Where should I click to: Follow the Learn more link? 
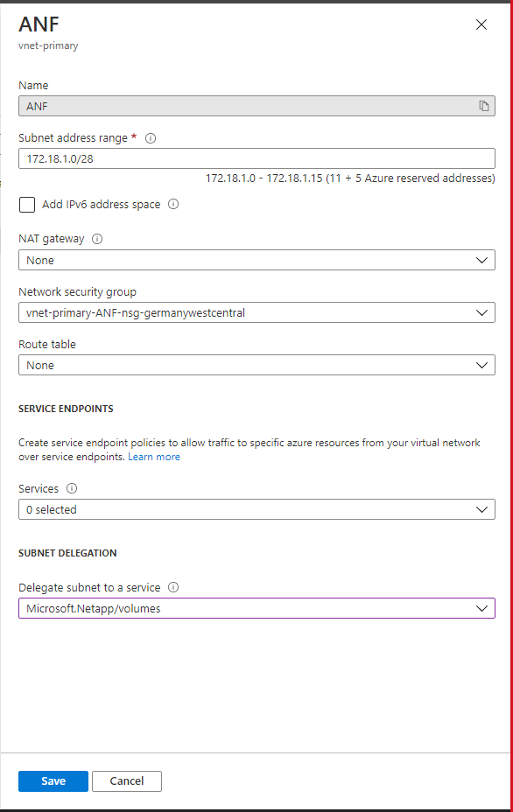(154, 457)
